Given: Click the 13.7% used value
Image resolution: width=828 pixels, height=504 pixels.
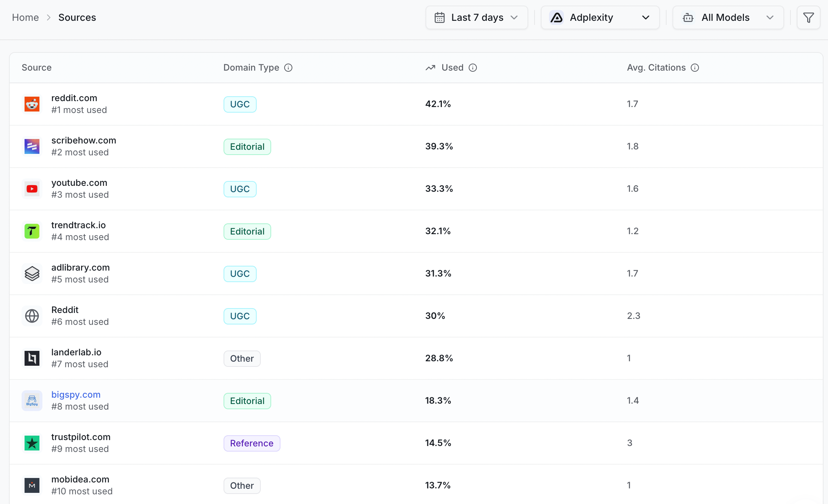Looking at the screenshot, I should [x=438, y=485].
